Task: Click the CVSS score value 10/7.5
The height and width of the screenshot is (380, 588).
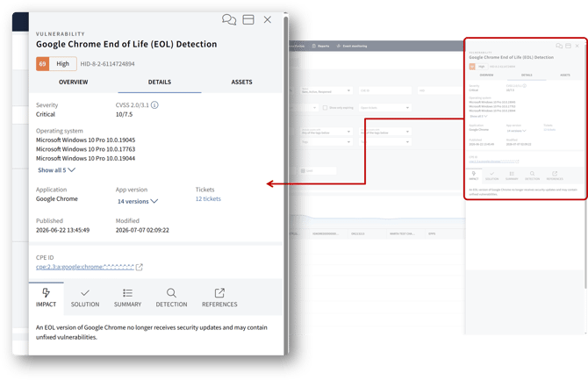Action: coord(124,114)
